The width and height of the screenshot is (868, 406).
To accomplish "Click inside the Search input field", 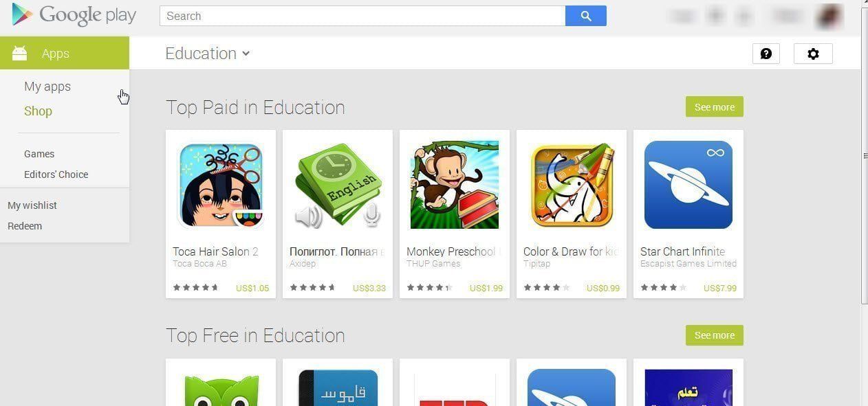I will 362,16.
